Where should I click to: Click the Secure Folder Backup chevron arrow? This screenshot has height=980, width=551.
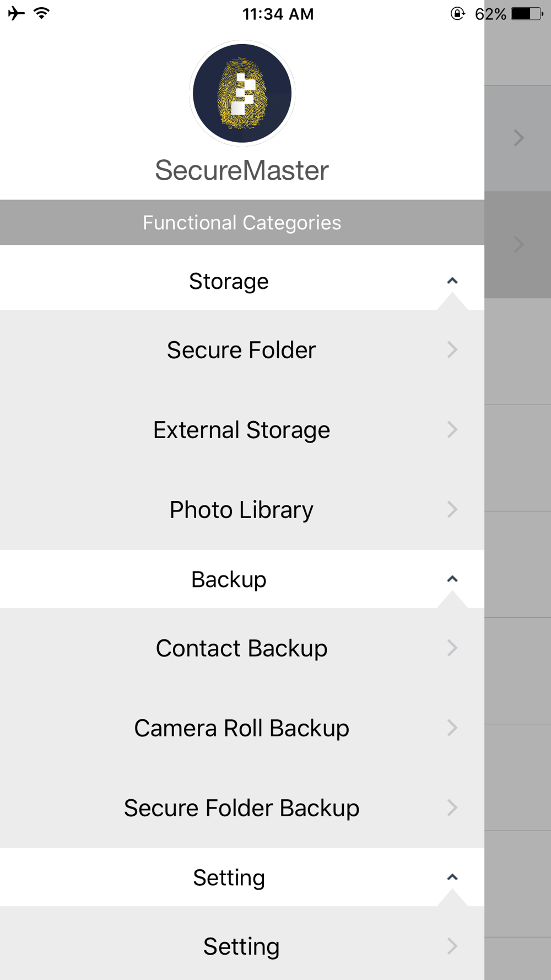(452, 807)
